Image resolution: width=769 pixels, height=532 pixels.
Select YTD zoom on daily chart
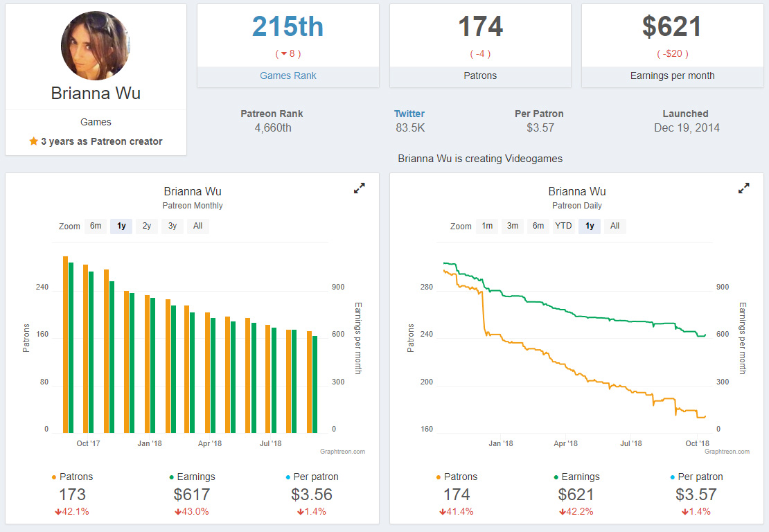[563, 226]
